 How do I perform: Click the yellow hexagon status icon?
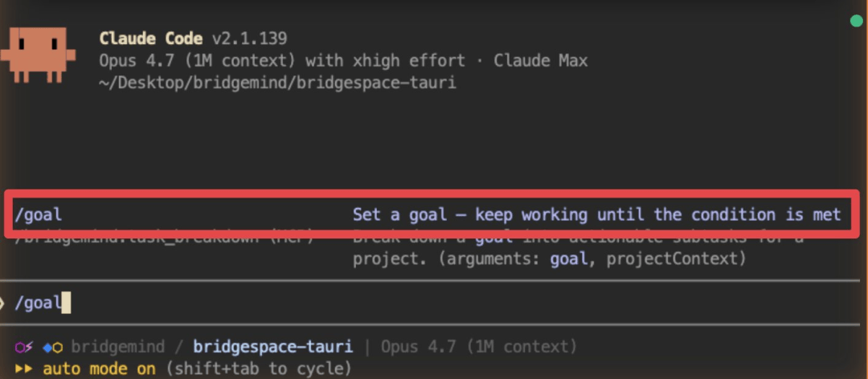[x=58, y=348]
